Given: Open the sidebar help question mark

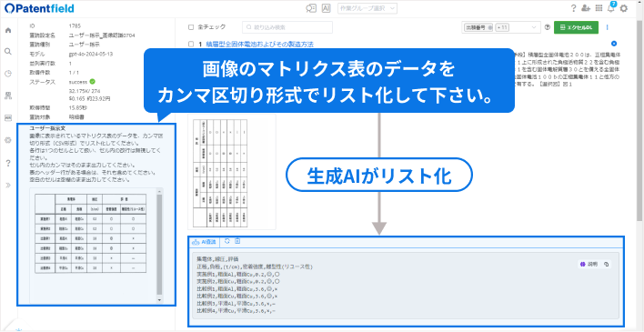Looking at the screenshot, I should pos(8,163).
